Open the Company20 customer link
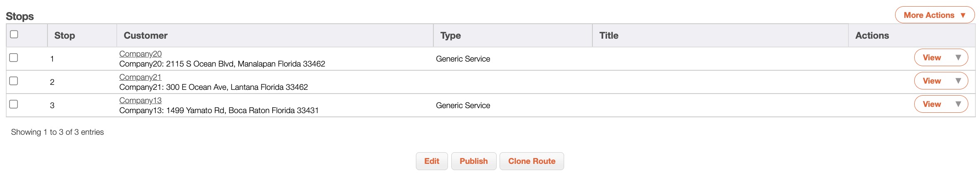Screen dimensions: 980x178 tap(140, 54)
